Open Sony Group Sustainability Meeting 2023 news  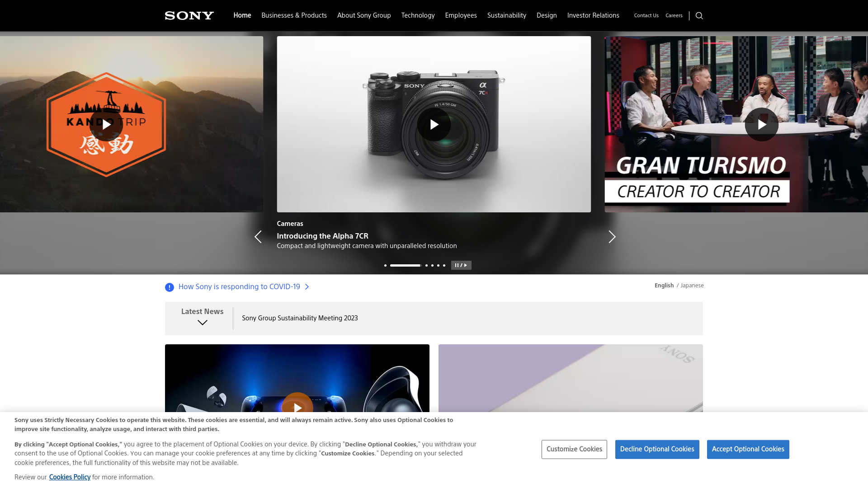pyautogui.click(x=300, y=318)
